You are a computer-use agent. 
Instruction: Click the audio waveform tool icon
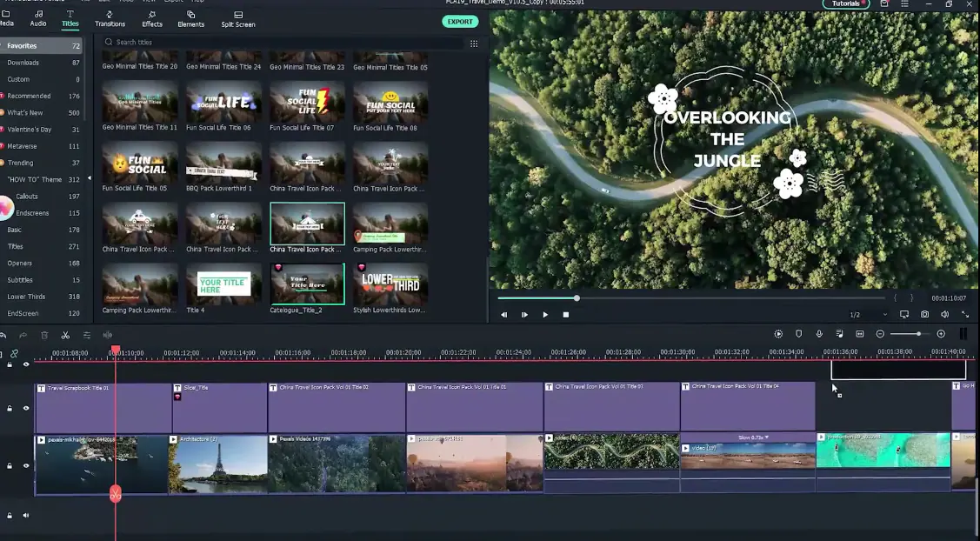(108, 335)
